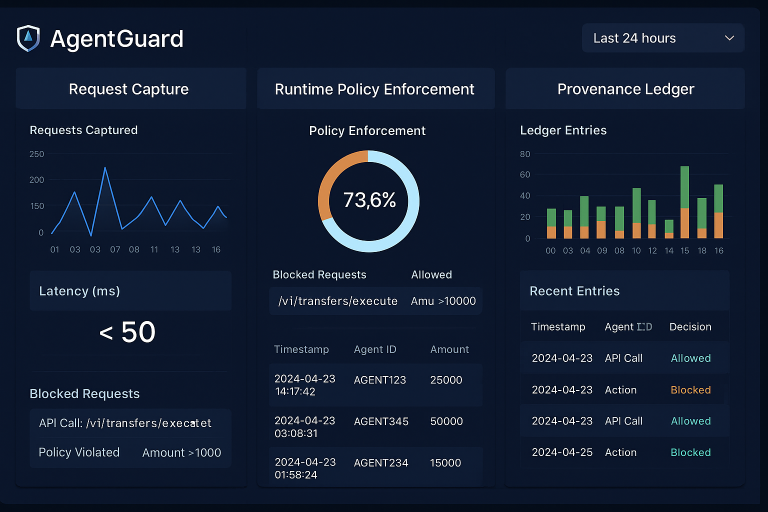Open the Provenance Ledger panel header

pos(625,89)
